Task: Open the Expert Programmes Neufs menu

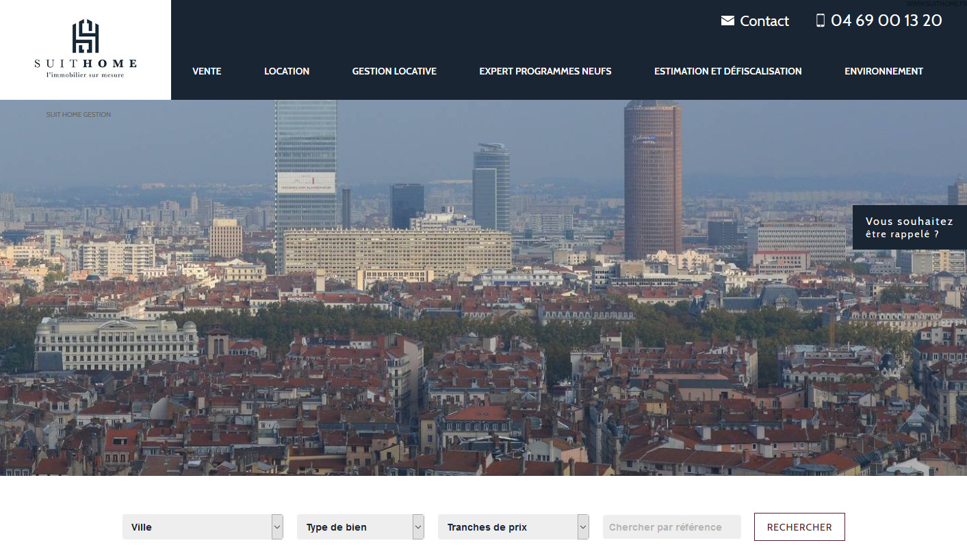Action: (545, 71)
